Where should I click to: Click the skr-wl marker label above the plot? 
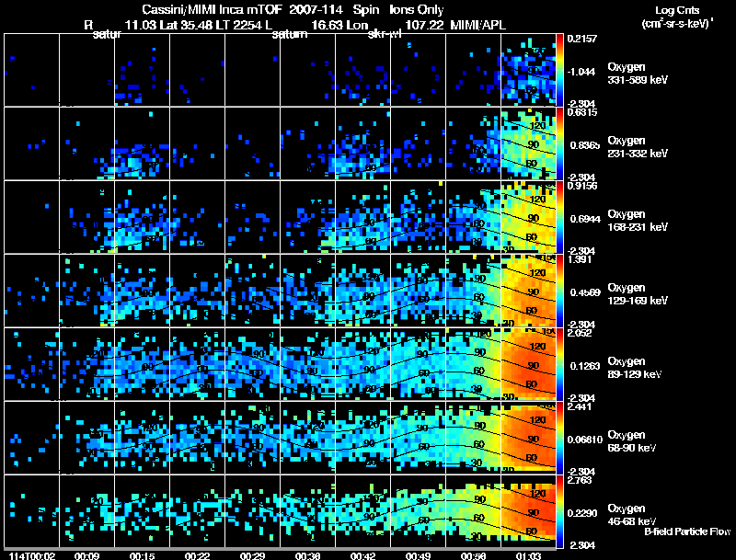point(385,34)
